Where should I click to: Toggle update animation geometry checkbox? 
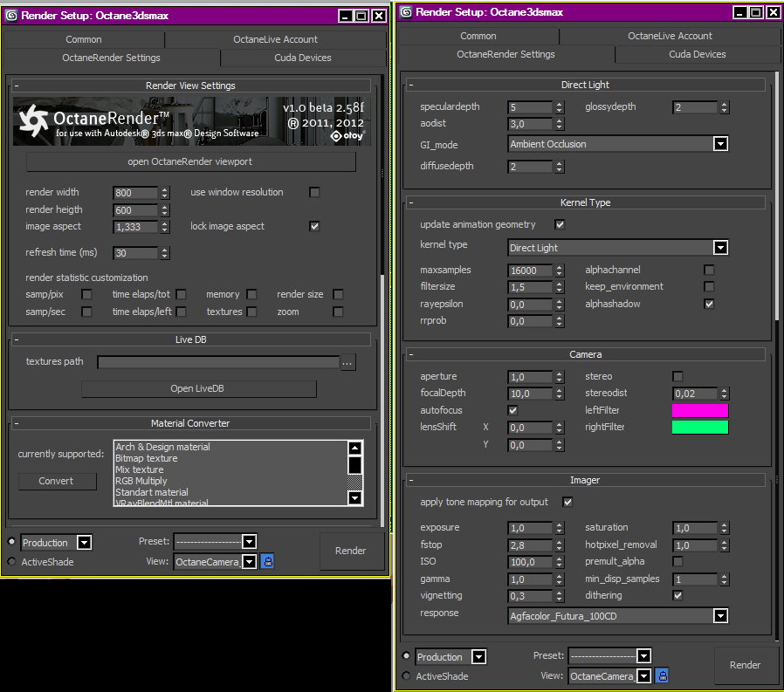(560, 224)
